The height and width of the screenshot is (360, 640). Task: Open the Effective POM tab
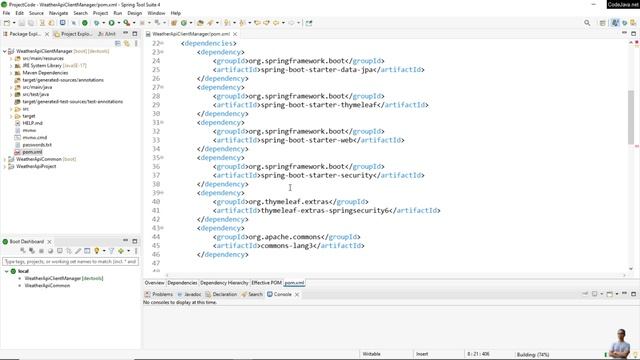pyautogui.click(x=267, y=283)
